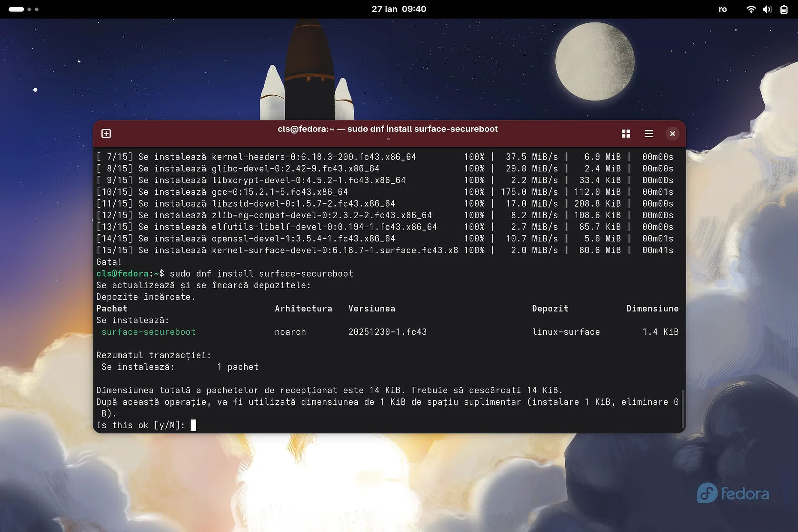Click the cursor after 'Is this ok [y/N]:'
The height and width of the screenshot is (532, 798).
coord(193,425)
